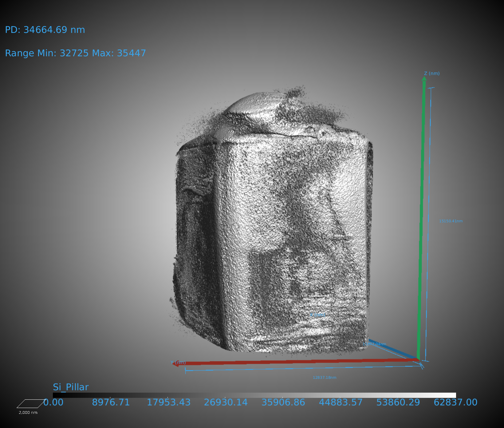Click the Si_Pillar color bar title
The width and height of the screenshot is (504, 428).
(71, 387)
